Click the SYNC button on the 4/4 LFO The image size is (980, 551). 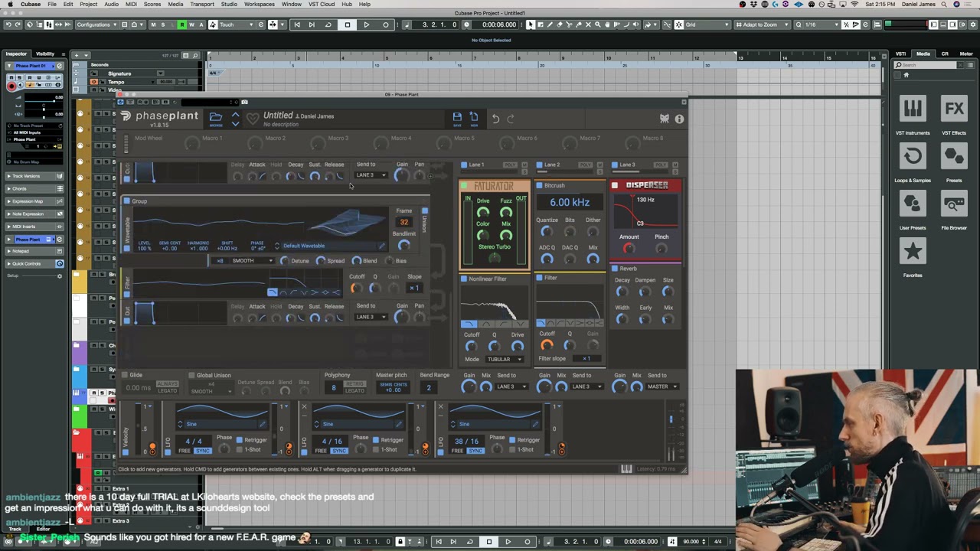[203, 451]
